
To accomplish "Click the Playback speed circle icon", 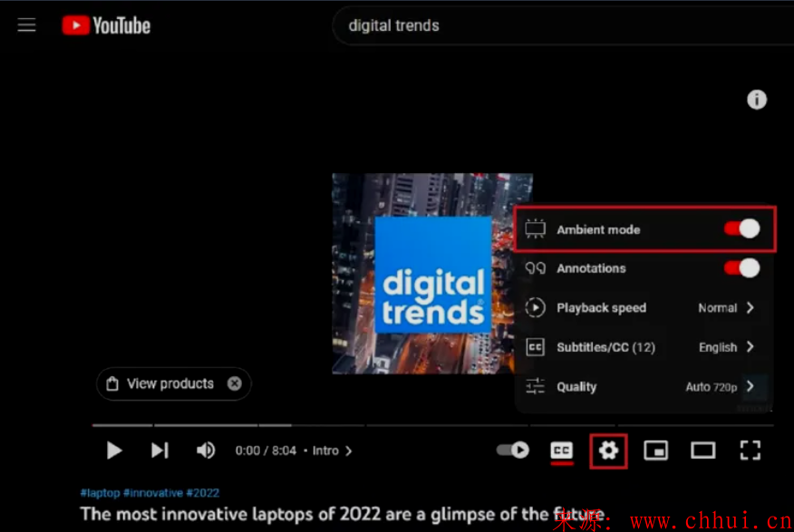I will (536, 307).
